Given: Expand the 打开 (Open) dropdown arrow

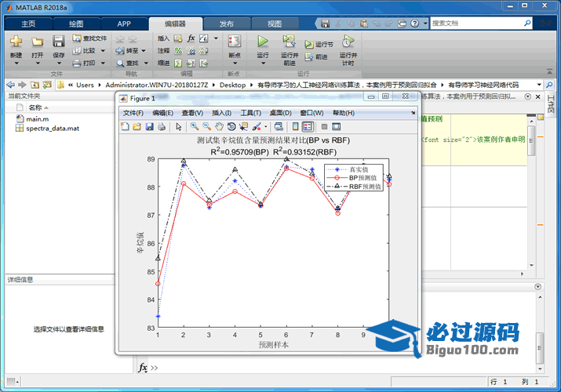Looking at the screenshot, I should (37, 64).
